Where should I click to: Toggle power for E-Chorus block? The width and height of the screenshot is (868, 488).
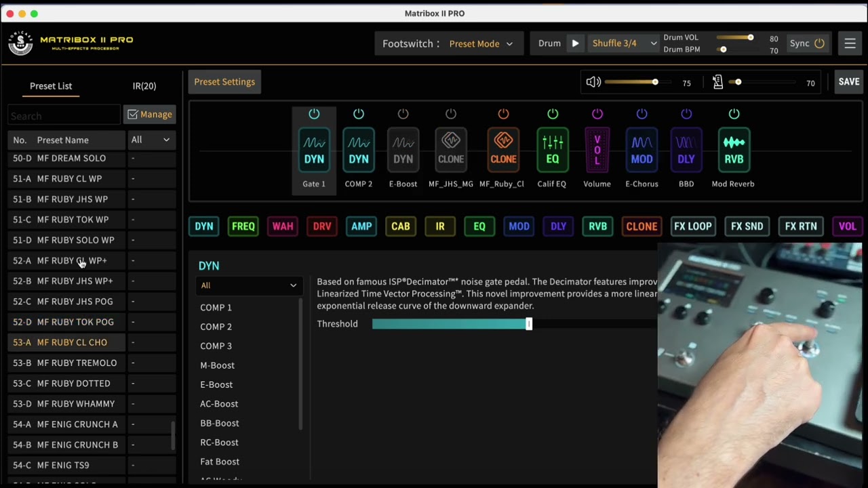point(642,114)
